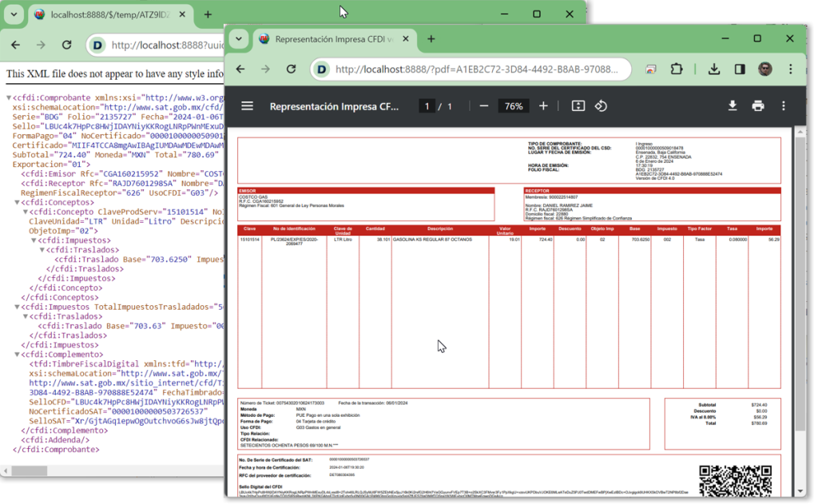Image resolution: width=818 pixels, height=504 pixels.
Task: Open the Chrome extensions puzzle icon
Action: tap(677, 69)
